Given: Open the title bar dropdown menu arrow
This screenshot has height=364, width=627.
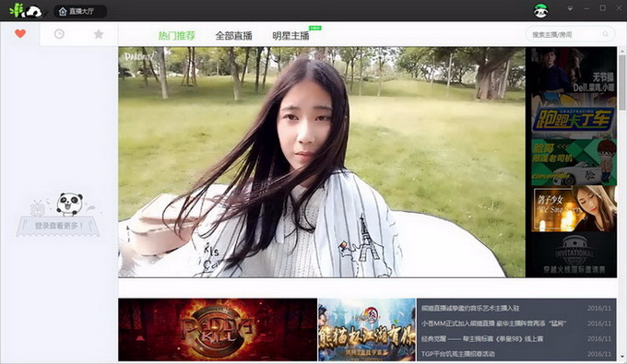Looking at the screenshot, I should [x=570, y=8].
